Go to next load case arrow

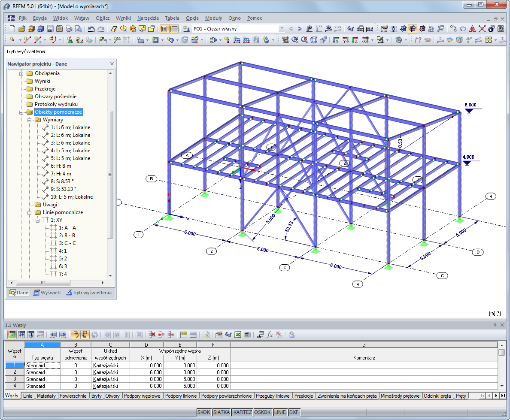click(300, 29)
